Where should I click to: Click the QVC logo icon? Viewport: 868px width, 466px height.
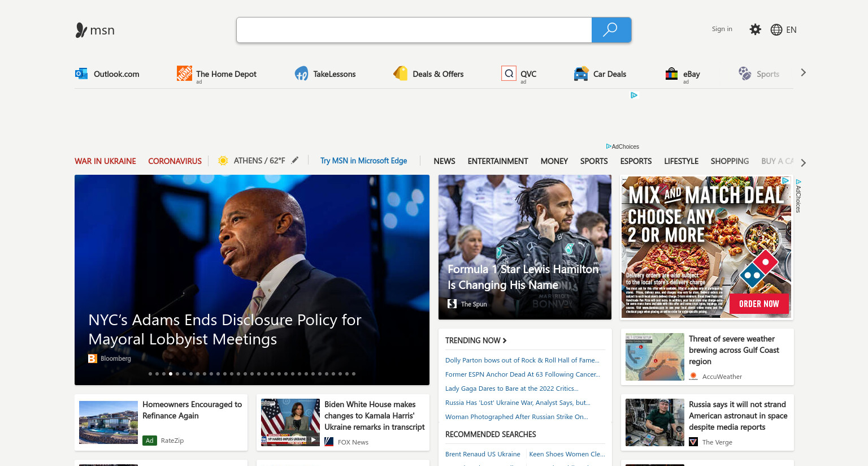(509, 74)
